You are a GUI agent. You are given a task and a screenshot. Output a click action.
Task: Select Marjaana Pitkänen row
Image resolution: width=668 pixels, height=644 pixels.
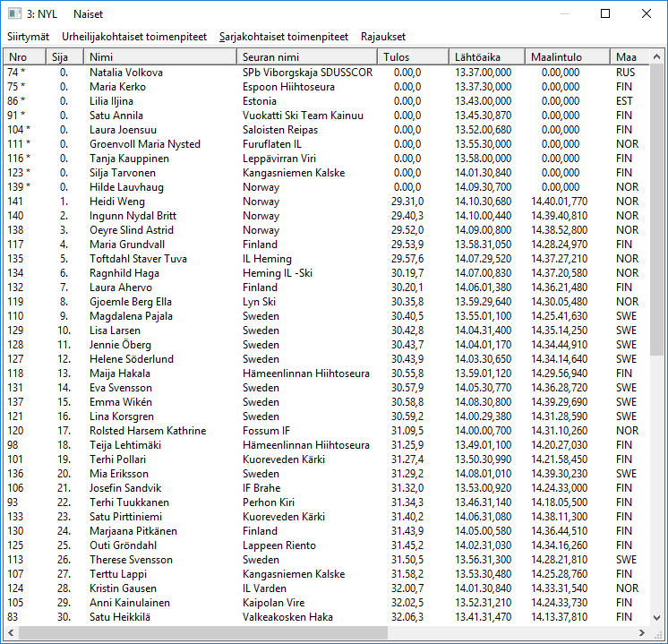click(x=327, y=531)
